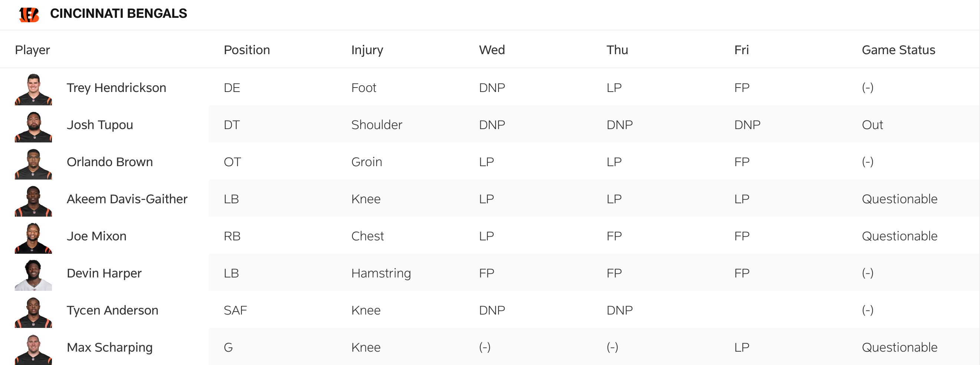The width and height of the screenshot is (980, 365).
Task: Click the Cincinnati Bengals team logo
Action: (29, 14)
